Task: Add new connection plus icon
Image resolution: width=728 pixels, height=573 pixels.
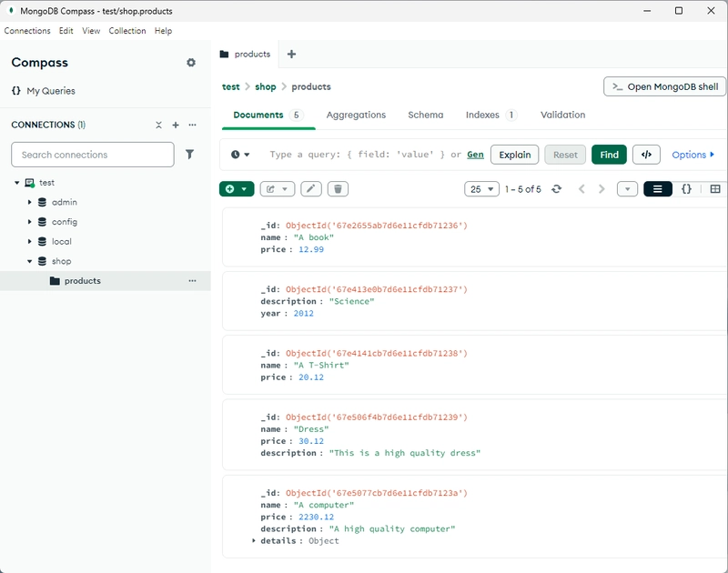Action: 176,125
